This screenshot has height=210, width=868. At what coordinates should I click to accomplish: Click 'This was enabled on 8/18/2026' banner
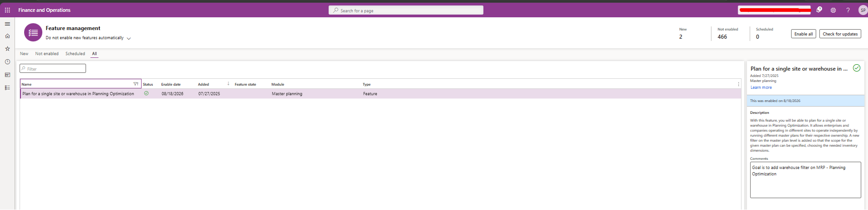tap(806, 101)
